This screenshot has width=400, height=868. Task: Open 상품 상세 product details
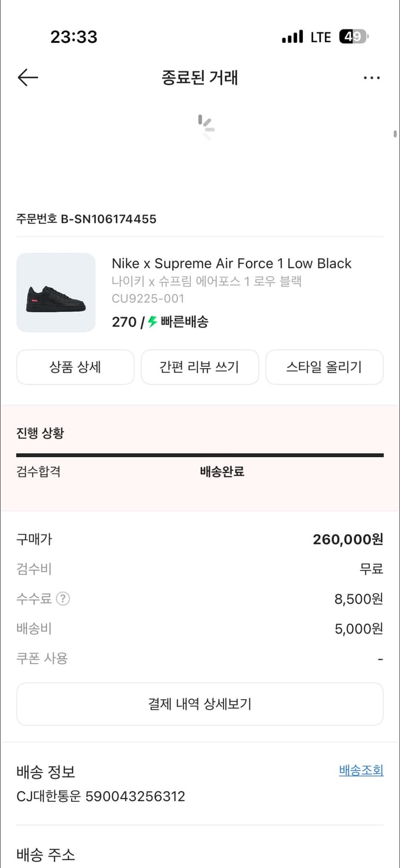[x=75, y=367]
